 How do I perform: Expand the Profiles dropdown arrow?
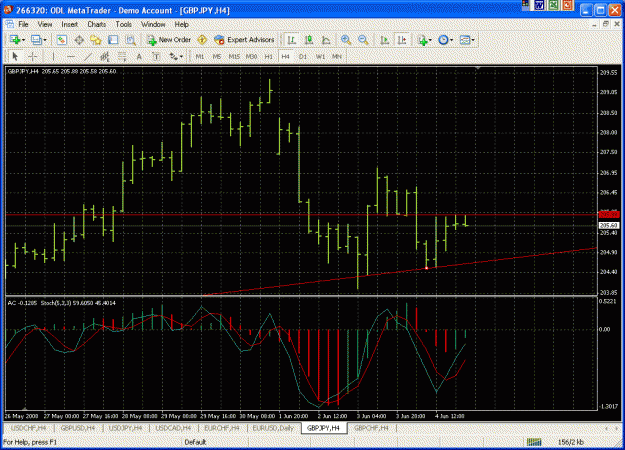point(45,40)
